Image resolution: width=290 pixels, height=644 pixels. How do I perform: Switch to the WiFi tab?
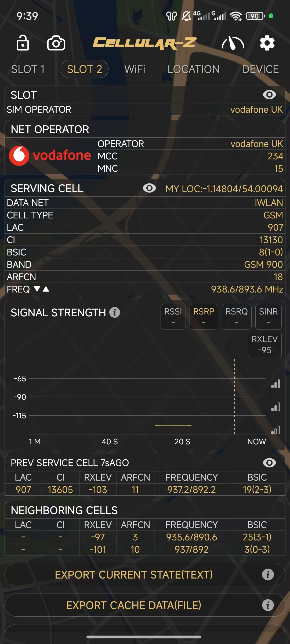pyautogui.click(x=135, y=69)
